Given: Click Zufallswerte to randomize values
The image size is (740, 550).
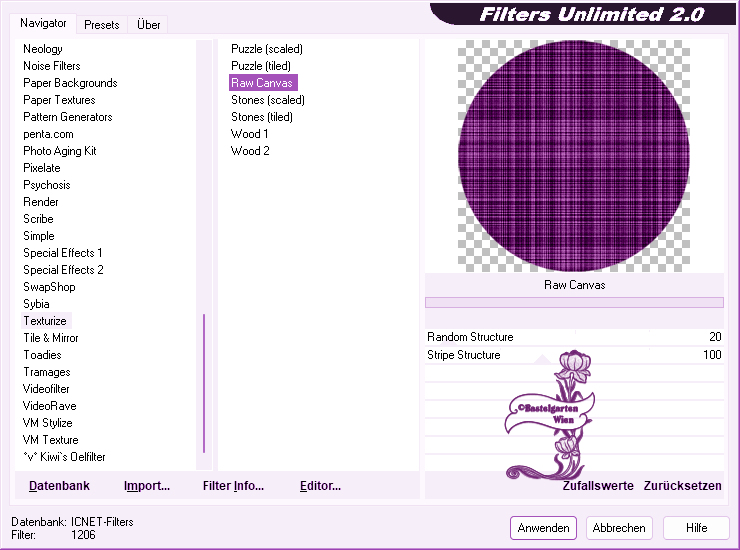Looking at the screenshot, I should (x=598, y=486).
